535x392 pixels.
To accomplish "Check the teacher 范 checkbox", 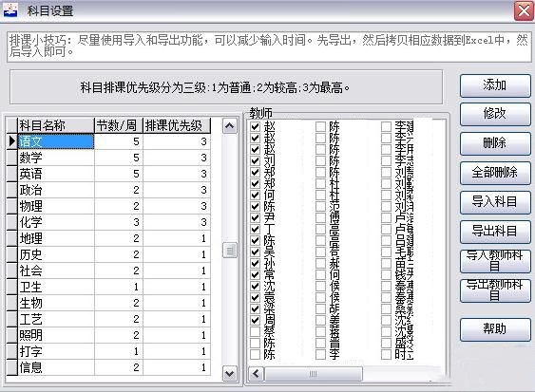I will coord(320,206).
